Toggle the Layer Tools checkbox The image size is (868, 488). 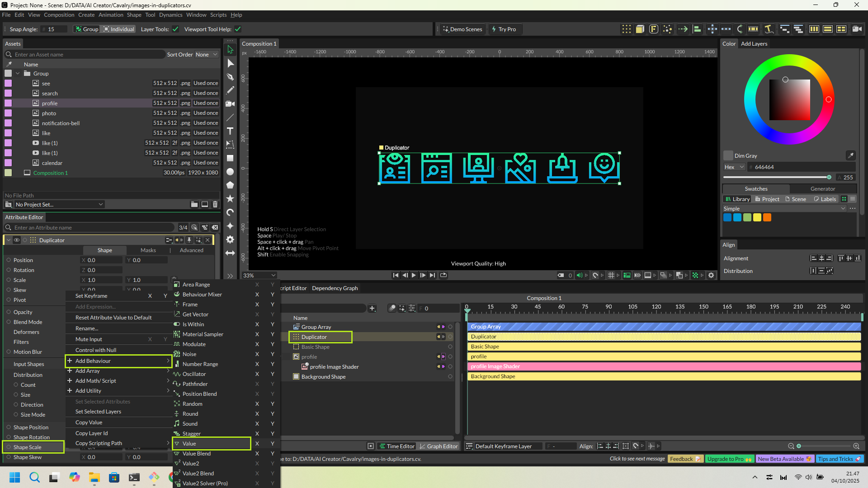coord(175,29)
